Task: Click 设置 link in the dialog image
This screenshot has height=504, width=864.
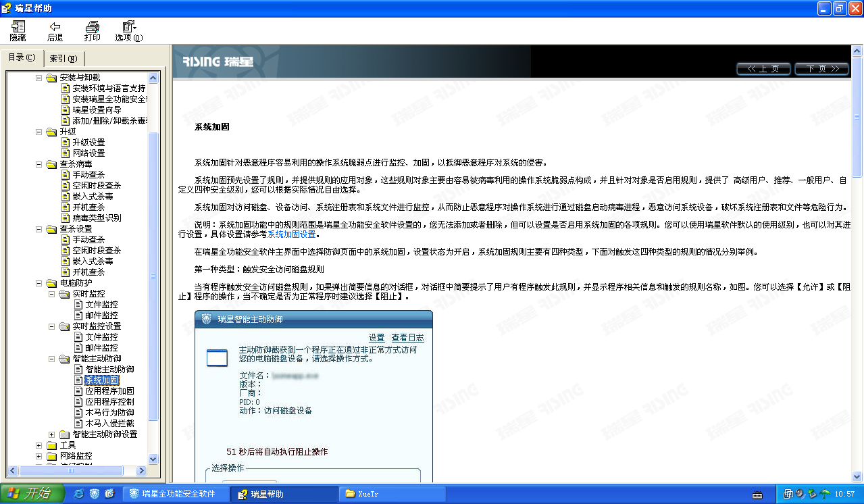Action: point(376,338)
